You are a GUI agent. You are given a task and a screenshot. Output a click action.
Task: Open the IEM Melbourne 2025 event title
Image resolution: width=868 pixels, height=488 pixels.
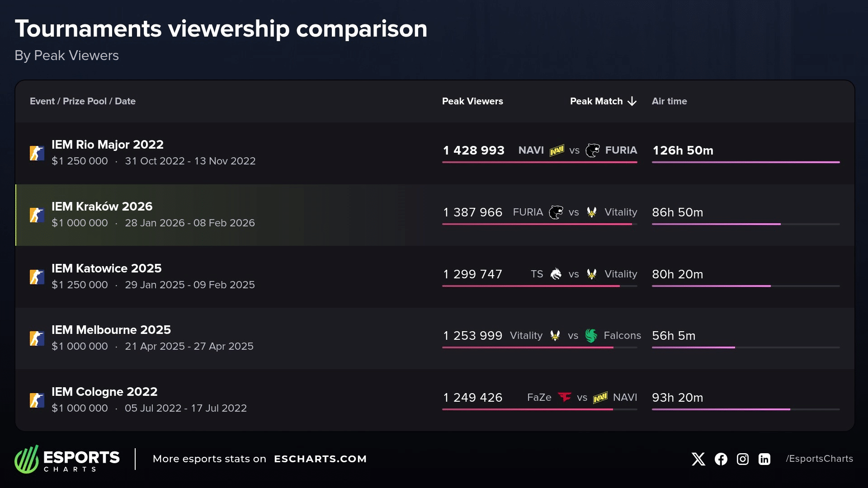(x=111, y=330)
